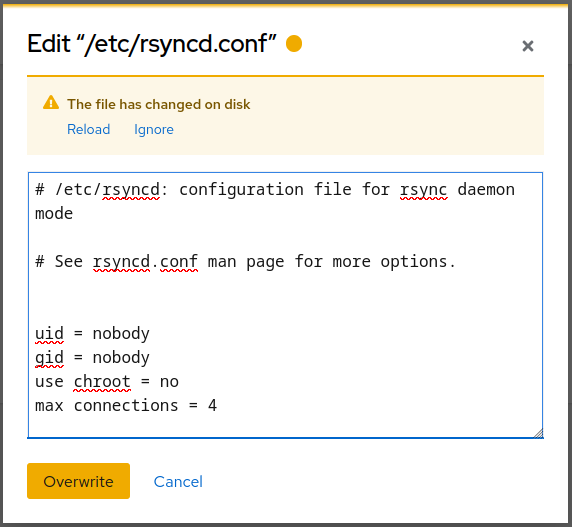The image size is (572, 527).
Task: Click the '# See rsyncd.conf man page' comment line
Action: point(246,262)
